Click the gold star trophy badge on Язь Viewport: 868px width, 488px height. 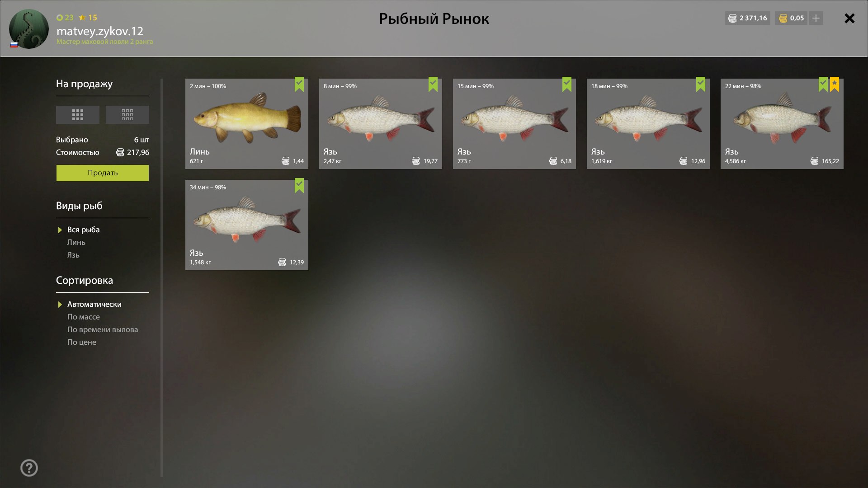click(835, 84)
